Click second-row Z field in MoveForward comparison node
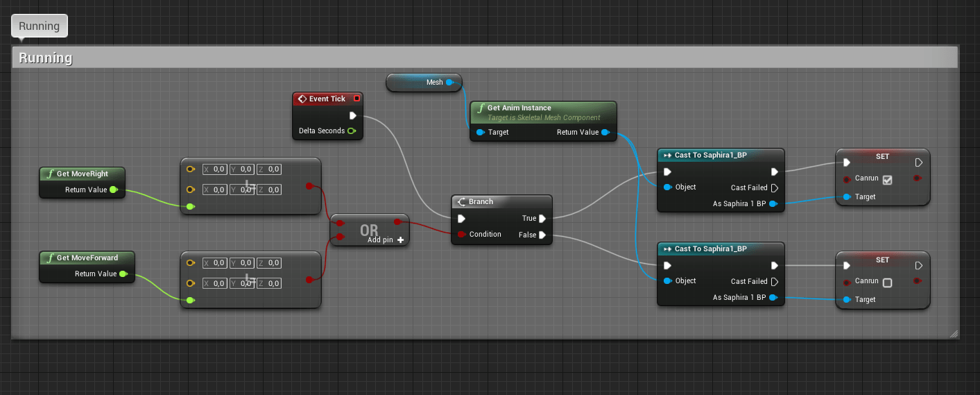This screenshot has height=395, width=980. [x=268, y=283]
